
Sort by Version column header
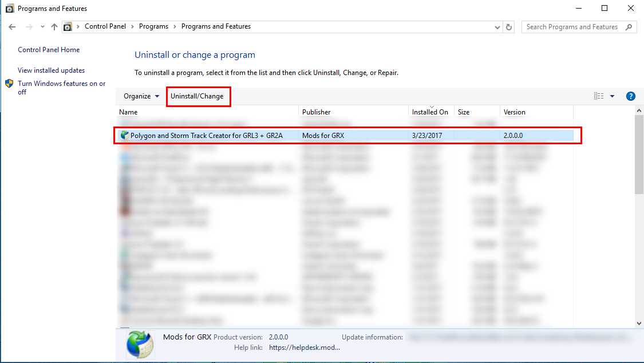point(536,112)
